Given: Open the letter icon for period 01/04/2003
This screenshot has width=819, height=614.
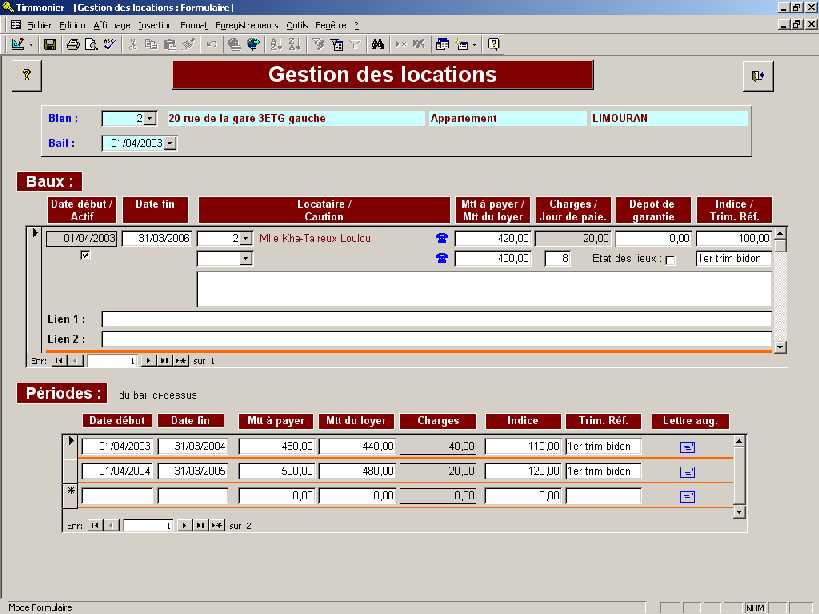Looking at the screenshot, I should 687,447.
